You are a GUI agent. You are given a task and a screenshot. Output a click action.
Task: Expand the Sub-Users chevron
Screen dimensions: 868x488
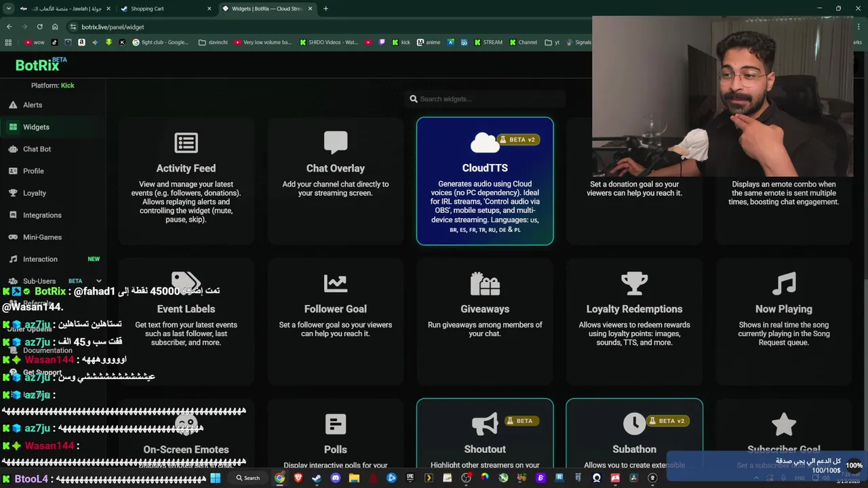coord(99,281)
